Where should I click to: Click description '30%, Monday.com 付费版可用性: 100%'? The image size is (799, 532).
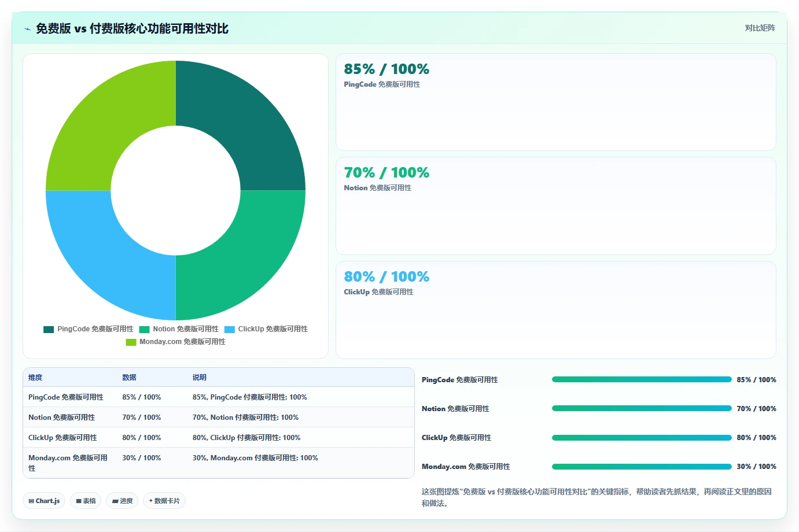pyautogui.click(x=255, y=458)
